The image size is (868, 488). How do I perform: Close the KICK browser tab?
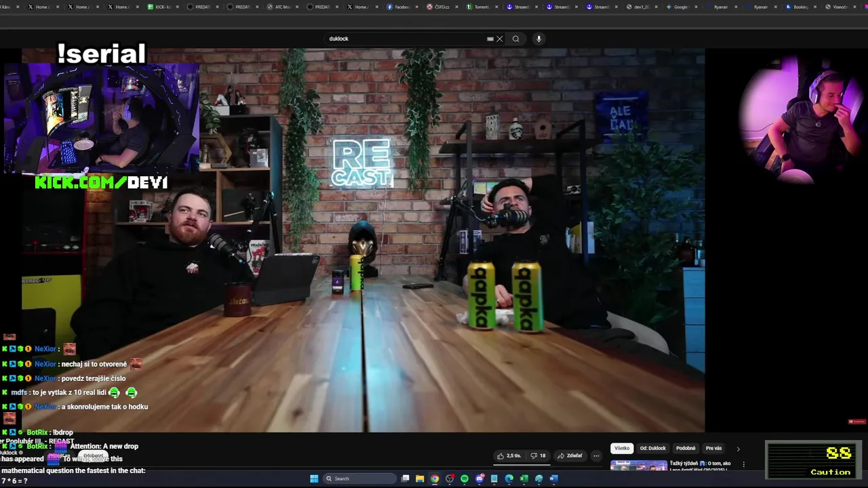coord(178,7)
